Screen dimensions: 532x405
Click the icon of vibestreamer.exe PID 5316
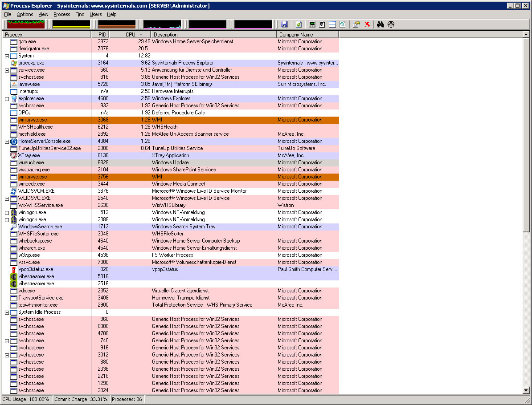point(13,276)
